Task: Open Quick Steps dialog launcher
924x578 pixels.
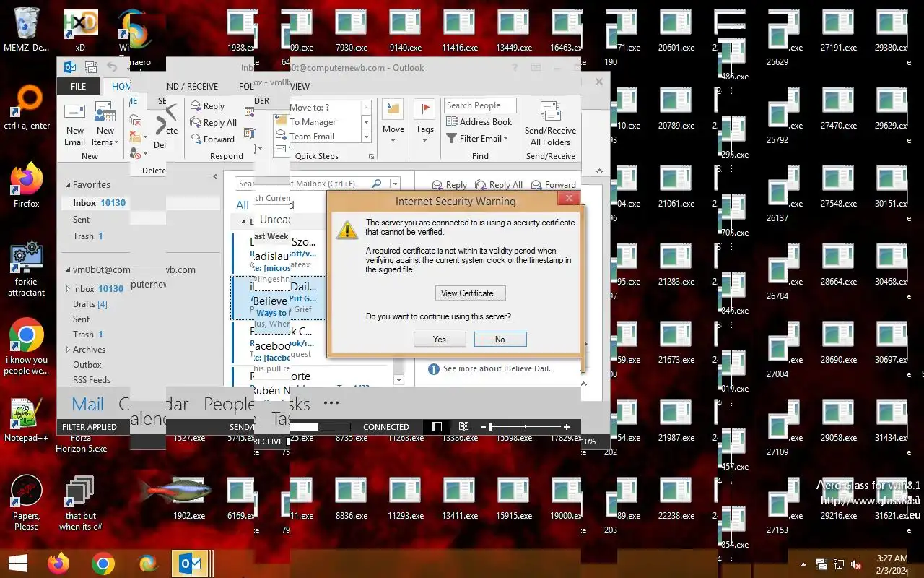Action: pyautogui.click(x=372, y=157)
